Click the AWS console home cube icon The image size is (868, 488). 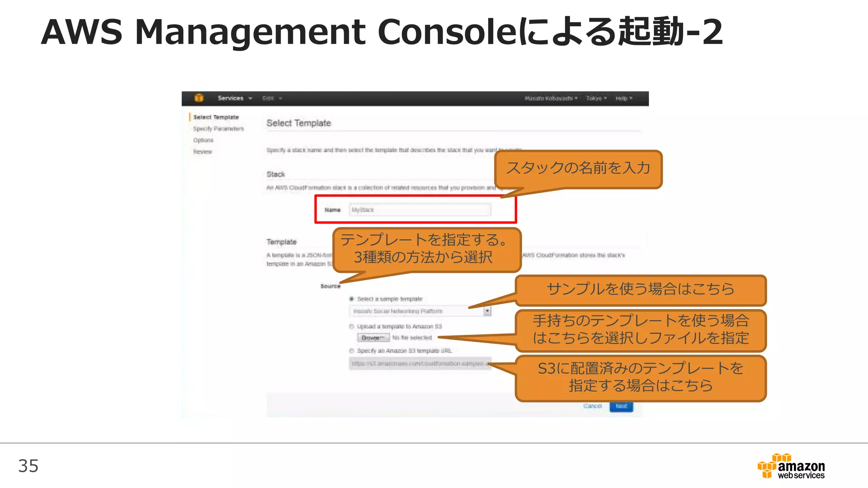point(199,98)
